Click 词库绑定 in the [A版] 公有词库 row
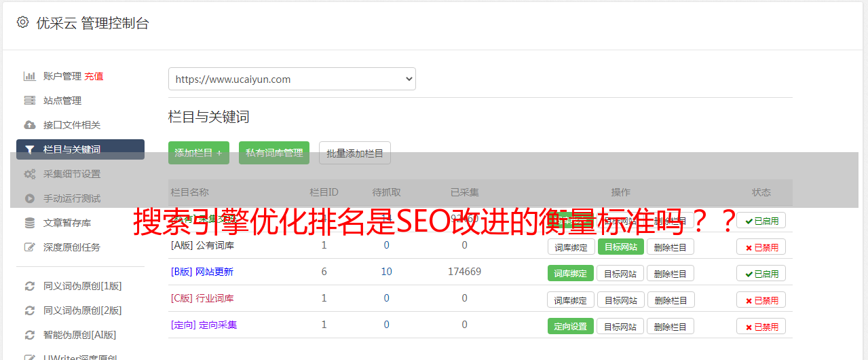Viewport: 868px width, 360px height. (571, 247)
